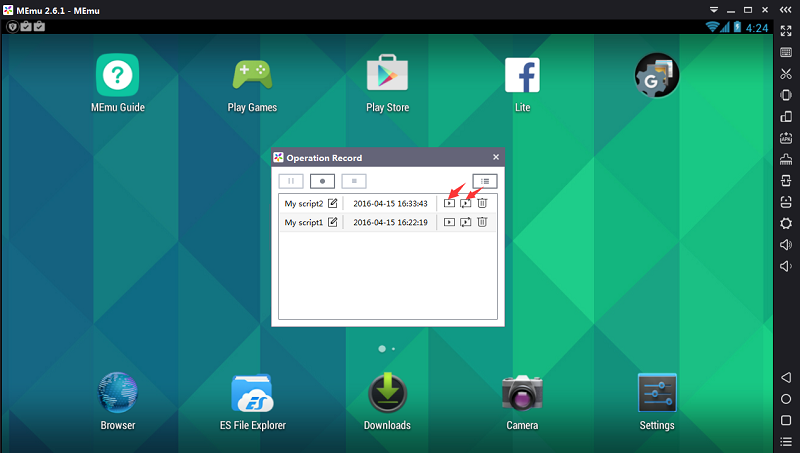The image size is (800, 453).
Task: Switch to second home screen page dot
Action: click(393, 349)
